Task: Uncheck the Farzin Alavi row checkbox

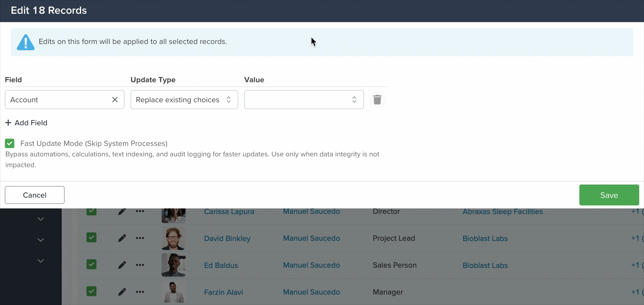Action: coord(92,291)
